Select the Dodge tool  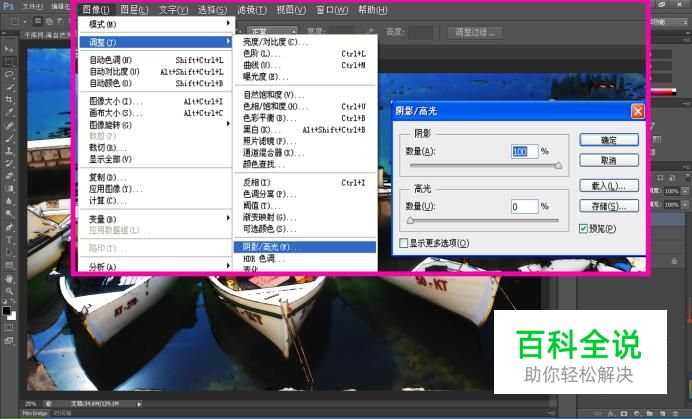click(x=9, y=215)
